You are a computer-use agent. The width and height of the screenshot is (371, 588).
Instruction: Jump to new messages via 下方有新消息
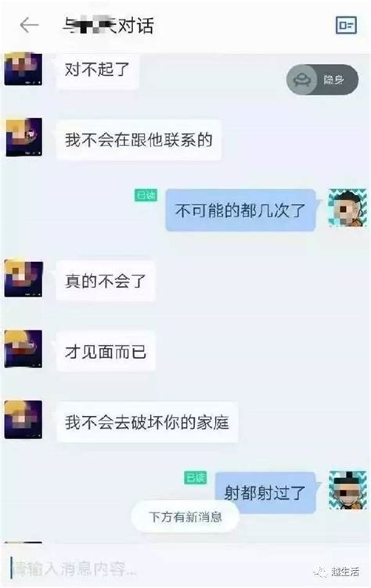[x=185, y=517]
